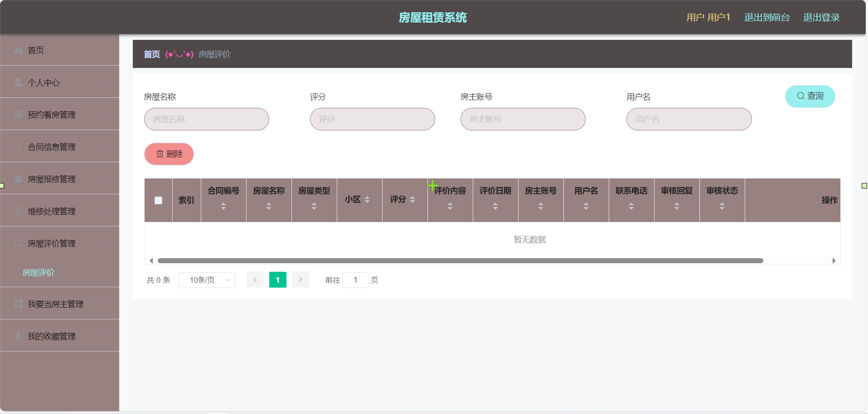
Task: Select page 1 in pagination
Action: [278, 280]
